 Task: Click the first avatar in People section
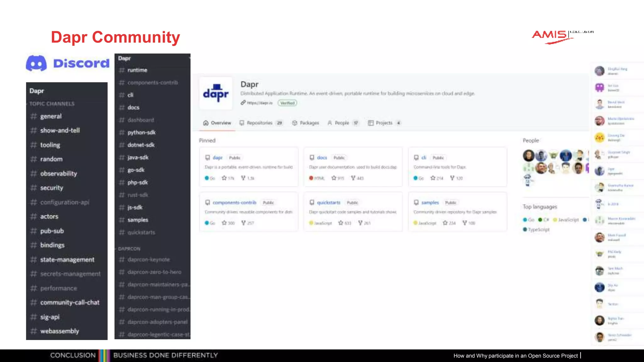(529, 155)
